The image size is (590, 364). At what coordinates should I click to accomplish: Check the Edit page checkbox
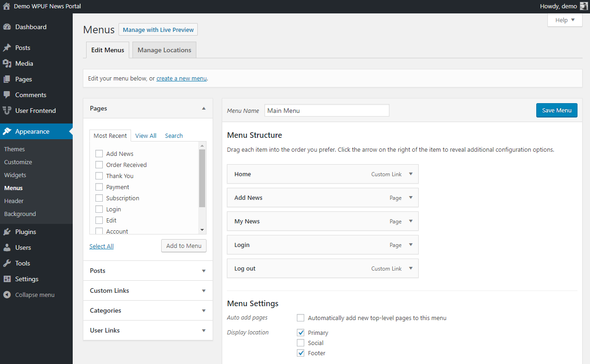point(99,220)
